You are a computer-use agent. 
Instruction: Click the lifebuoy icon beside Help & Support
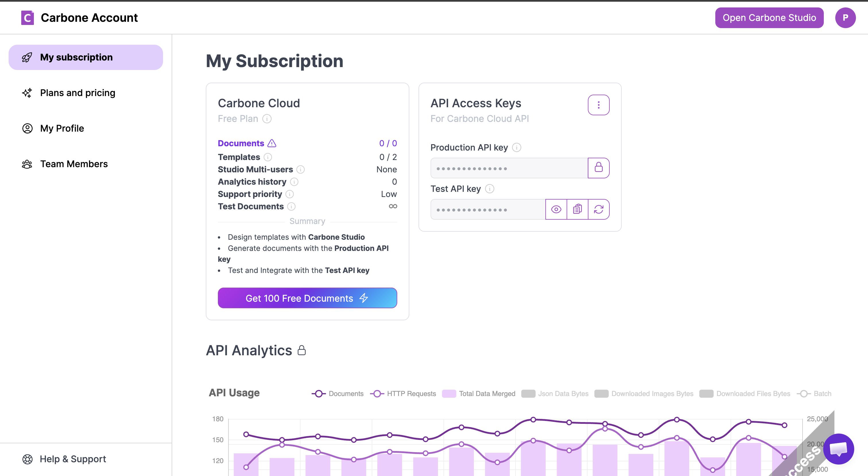click(x=27, y=459)
